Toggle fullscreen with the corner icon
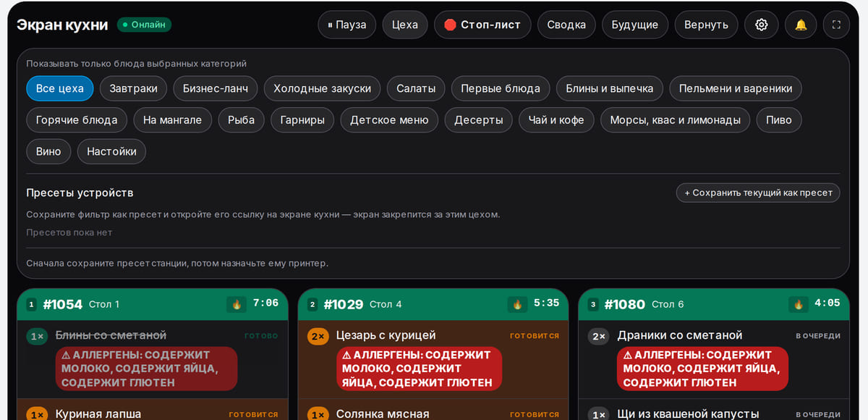868x420 pixels. tap(836, 25)
